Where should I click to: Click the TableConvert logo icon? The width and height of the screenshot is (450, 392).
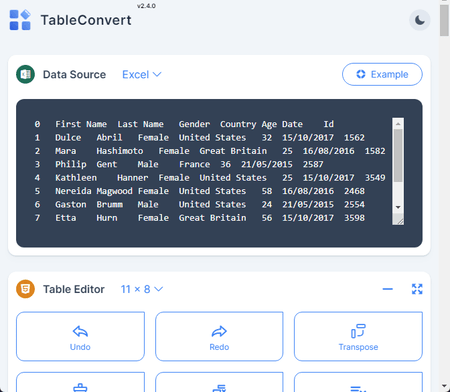[20, 20]
